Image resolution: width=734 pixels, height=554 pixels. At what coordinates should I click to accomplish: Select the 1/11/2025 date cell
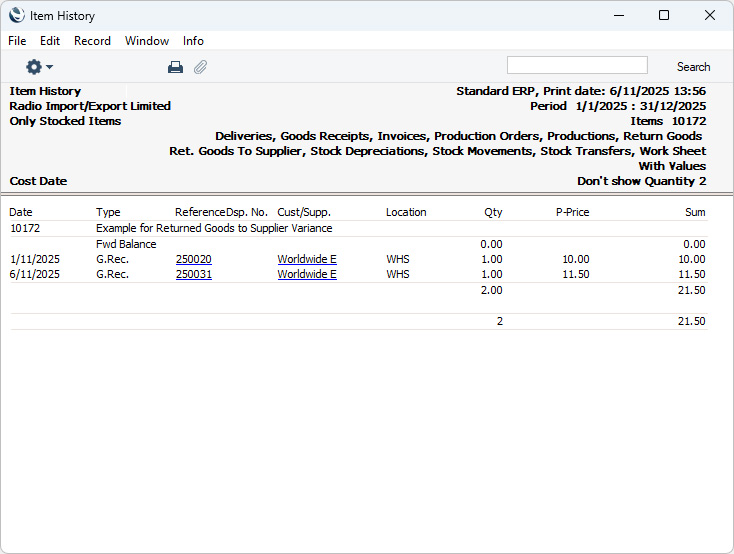35,259
